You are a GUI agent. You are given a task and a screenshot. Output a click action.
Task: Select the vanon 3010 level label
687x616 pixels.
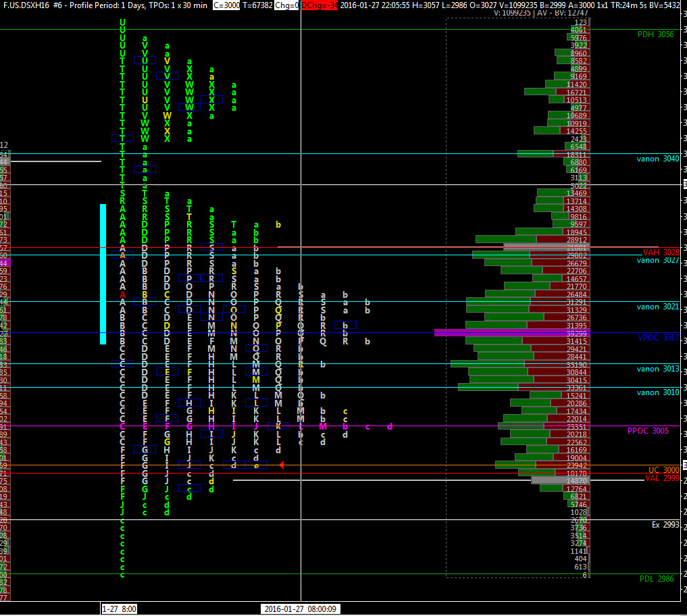pos(658,392)
